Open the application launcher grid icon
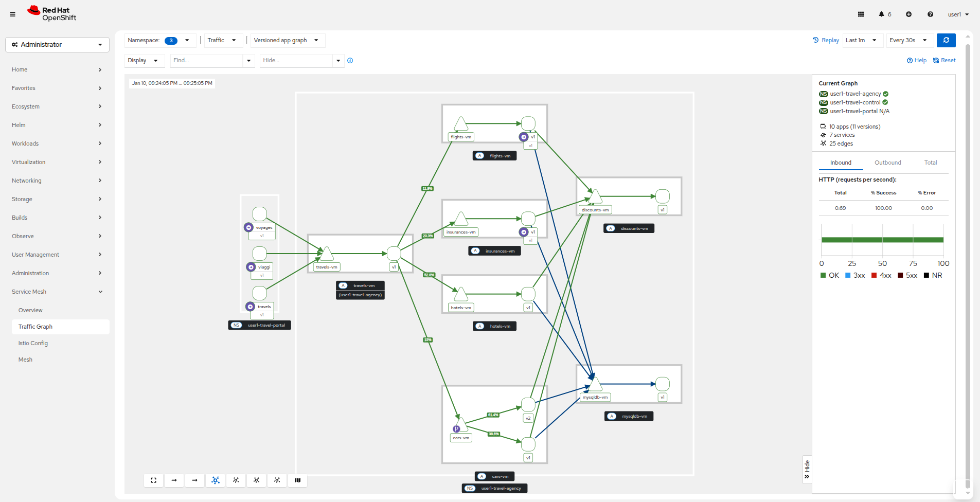This screenshot has width=980, height=502. pos(861,14)
